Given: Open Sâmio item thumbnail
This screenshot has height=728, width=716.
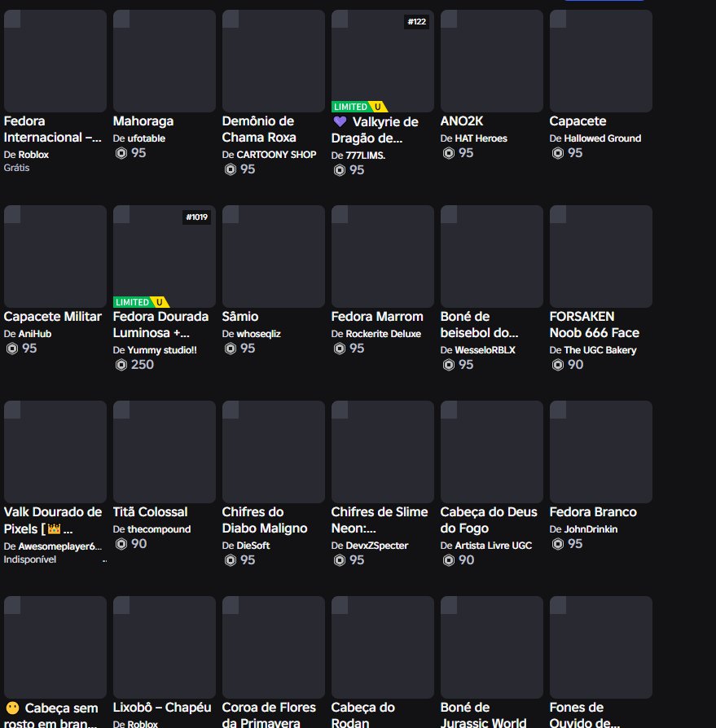Looking at the screenshot, I should (x=274, y=257).
